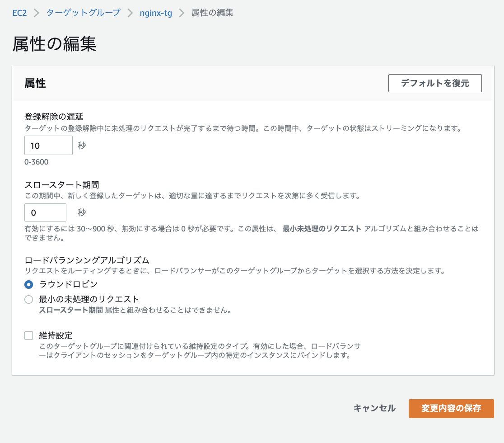Image resolution: width=504 pixels, height=443 pixels.
Task: Select the スロースタート期間 input field
Action: tap(45, 212)
